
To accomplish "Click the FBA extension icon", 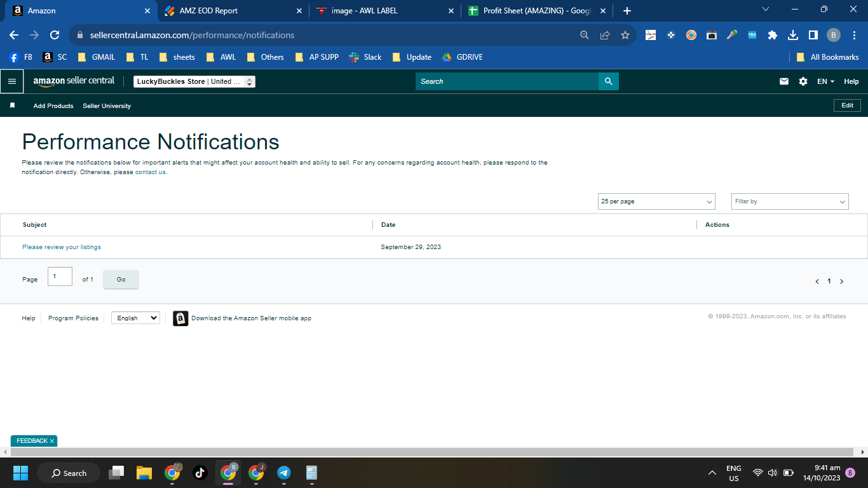I will 752,36.
